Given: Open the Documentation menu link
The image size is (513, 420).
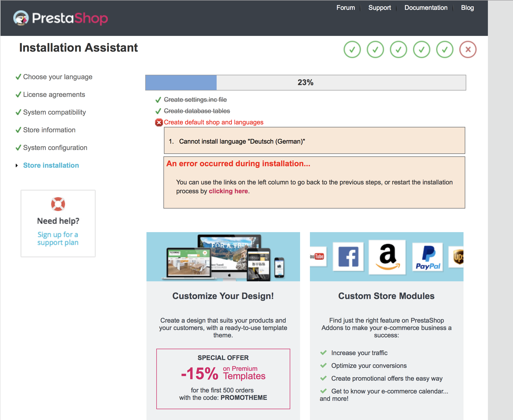Looking at the screenshot, I should click(426, 8).
